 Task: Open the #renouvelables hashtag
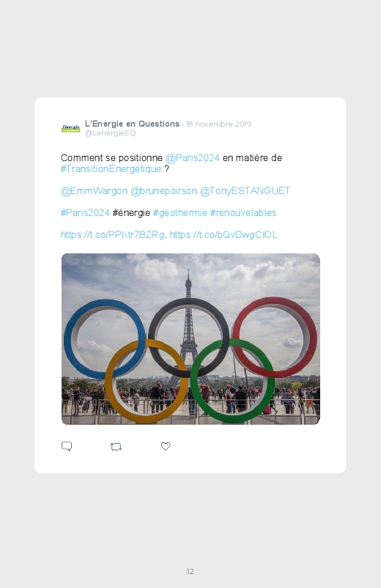tap(243, 212)
